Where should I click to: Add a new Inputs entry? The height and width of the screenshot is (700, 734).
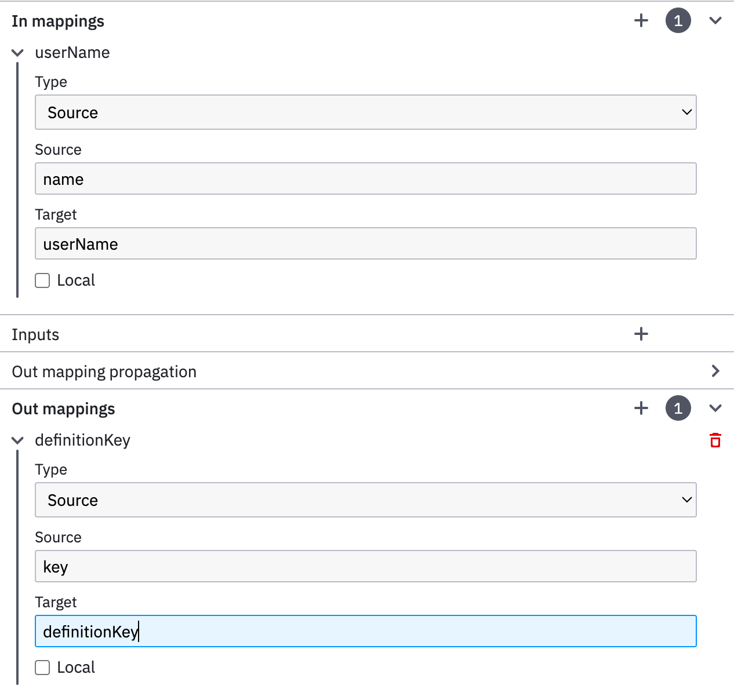click(641, 334)
